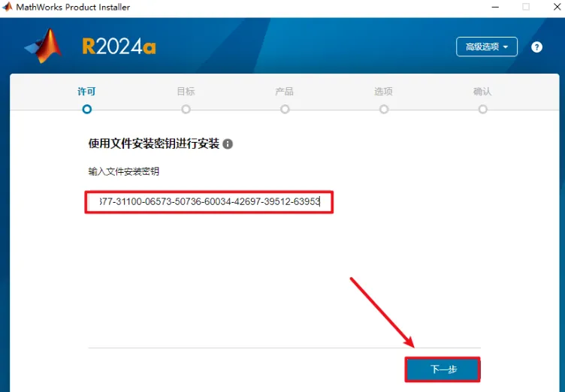Click the R2024a release label
565x392 pixels.
[119, 47]
